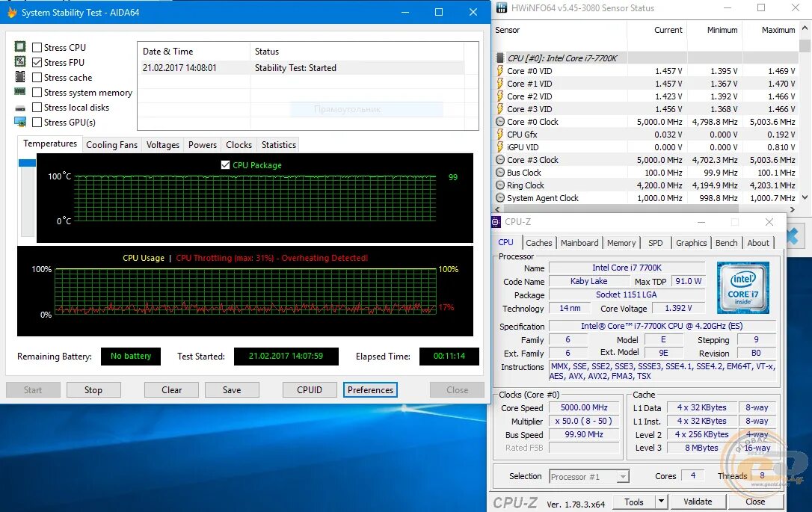Click the clock icon for Ring Clock
This screenshot has width=812, height=512.
click(x=499, y=185)
